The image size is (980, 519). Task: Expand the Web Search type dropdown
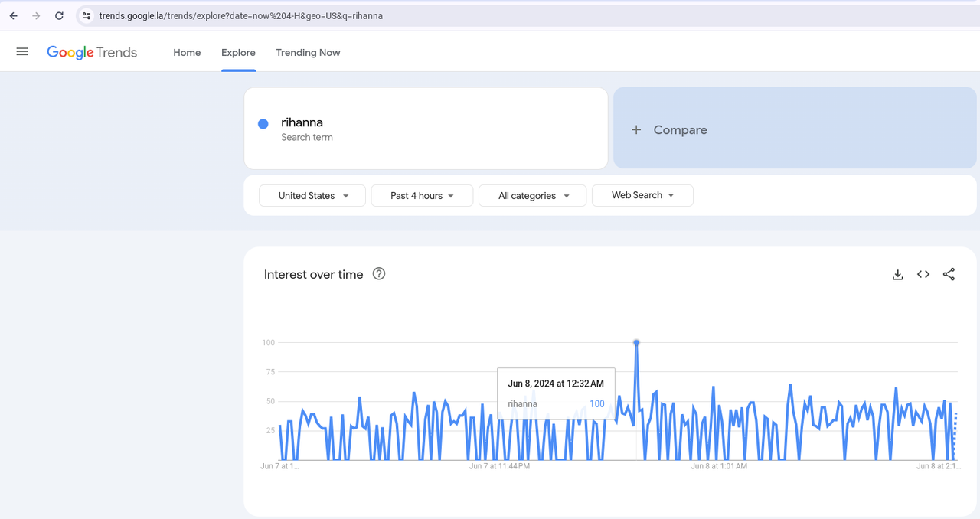pos(642,195)
